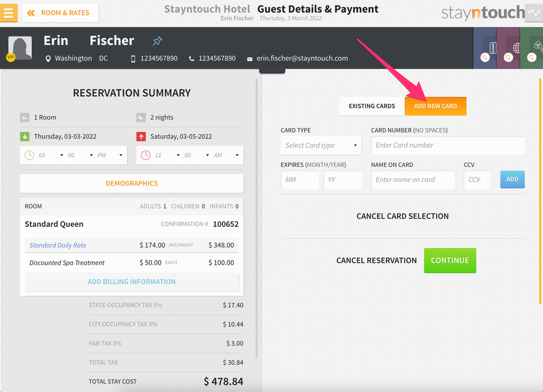Screen dimensions: 543x392
Task: Click the red departure arrow icon
Action: click(141, 137)
